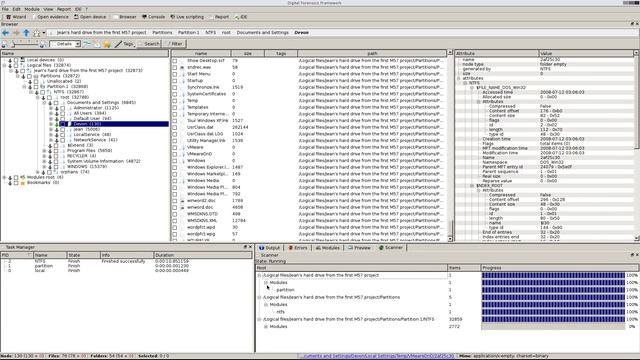Viewport: 640px width, 360px height.
Task: Click the file icon next to sndrec.wav
Action: (x=182, y=67)
